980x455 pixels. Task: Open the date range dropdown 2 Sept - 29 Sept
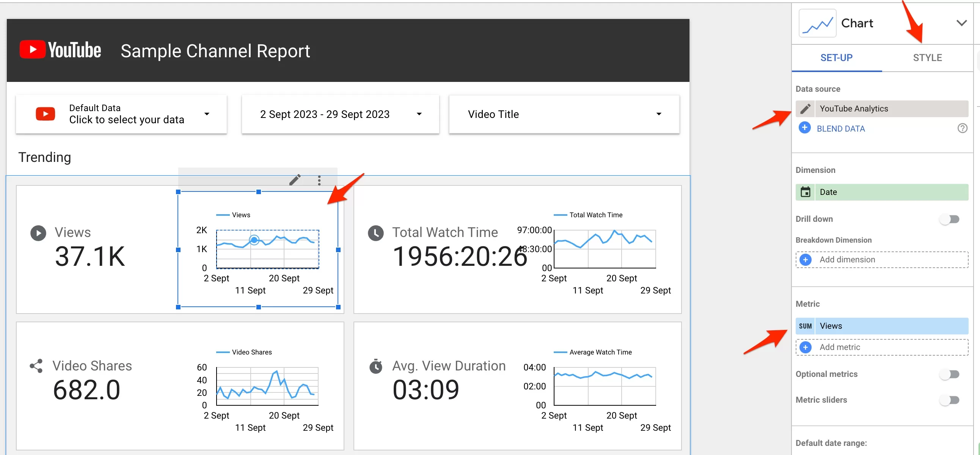tap(341, 114)
